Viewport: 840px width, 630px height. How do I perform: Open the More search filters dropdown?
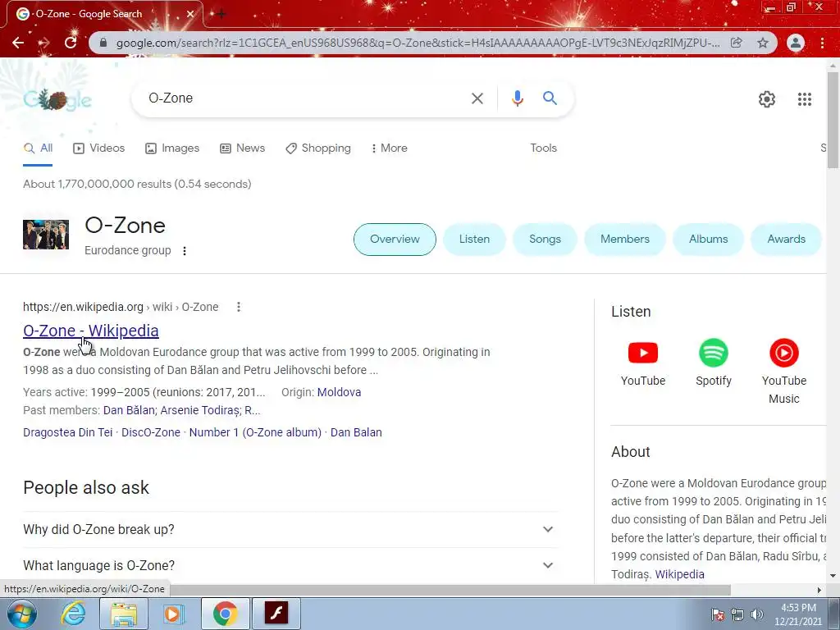(390, 148)
